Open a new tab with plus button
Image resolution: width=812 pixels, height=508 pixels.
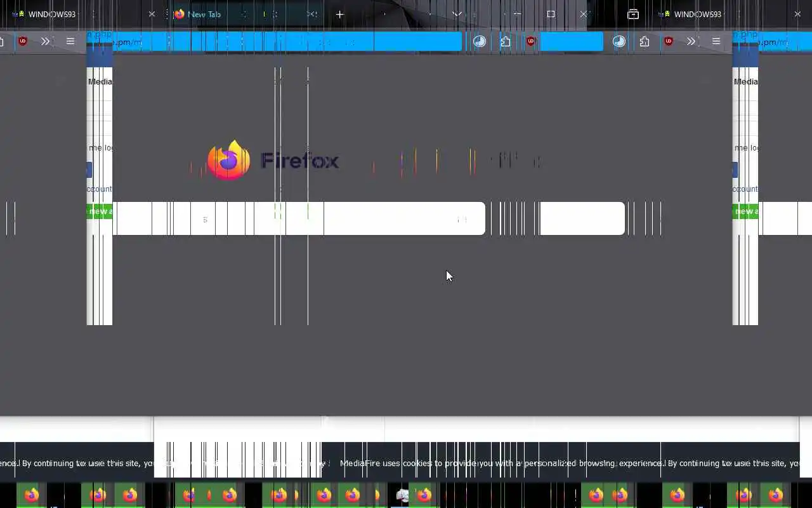339,14
